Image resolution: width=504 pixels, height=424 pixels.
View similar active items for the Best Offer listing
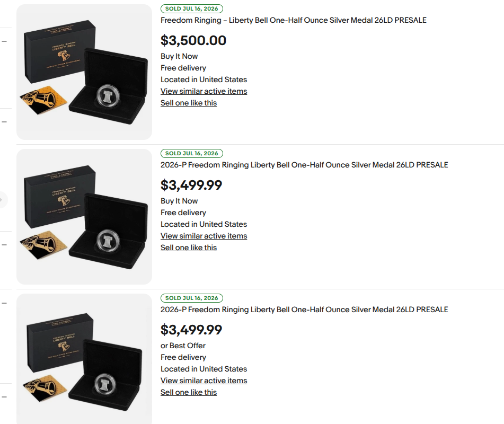[204, 381]
